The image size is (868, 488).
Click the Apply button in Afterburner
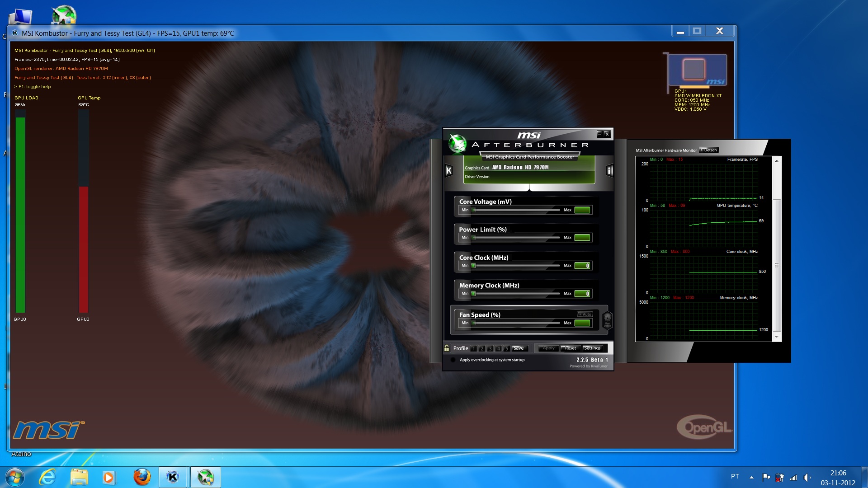pyautogui.click(x=548, y=348)
